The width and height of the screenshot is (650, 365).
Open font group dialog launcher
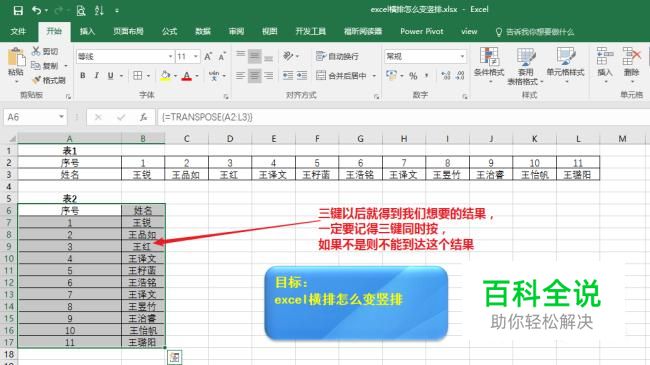click(x=226, y=96)
